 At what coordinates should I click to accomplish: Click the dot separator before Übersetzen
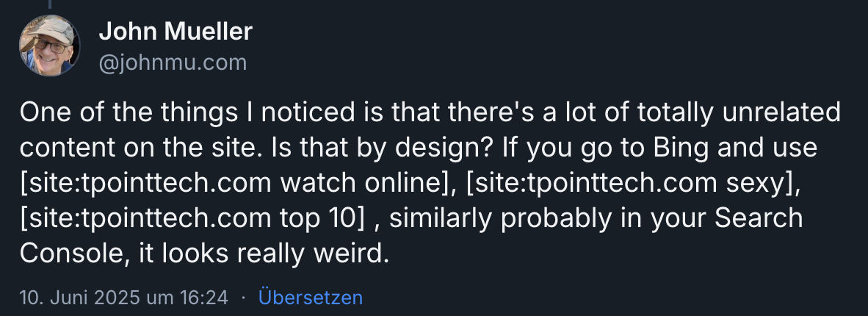244,298
